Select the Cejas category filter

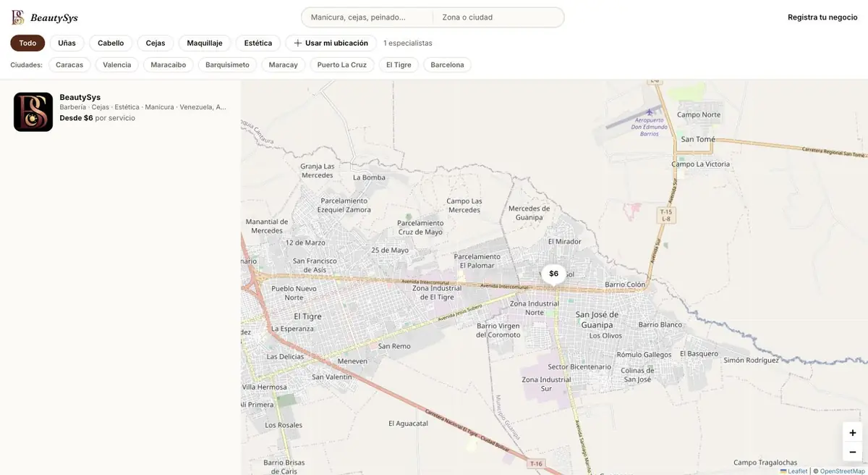tap(156, 43)
